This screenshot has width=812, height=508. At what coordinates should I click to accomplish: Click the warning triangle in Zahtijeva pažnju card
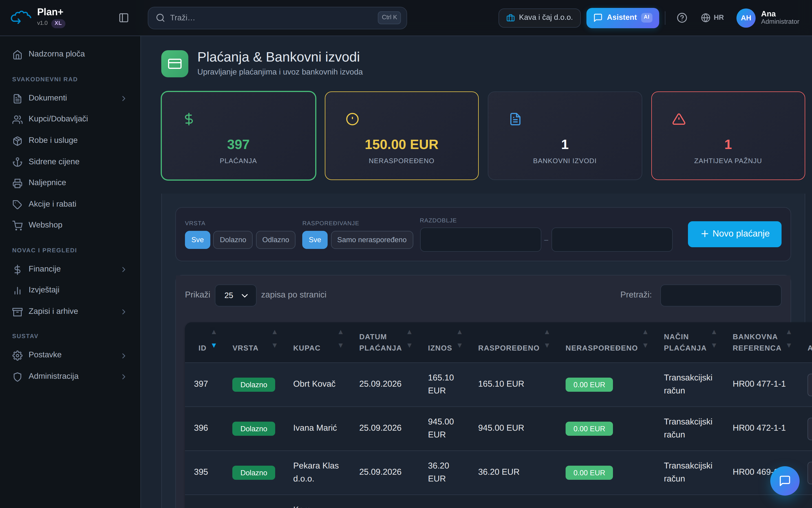tap(679, 119)
